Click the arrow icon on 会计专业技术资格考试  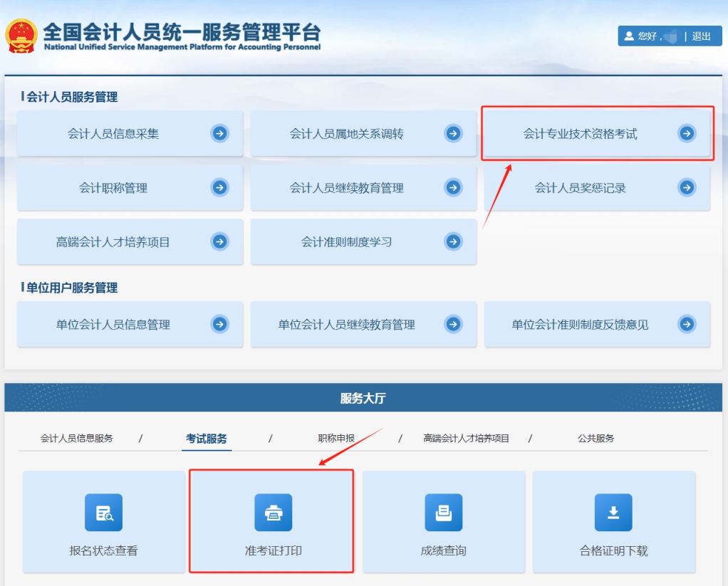click(x=686, y=134)
